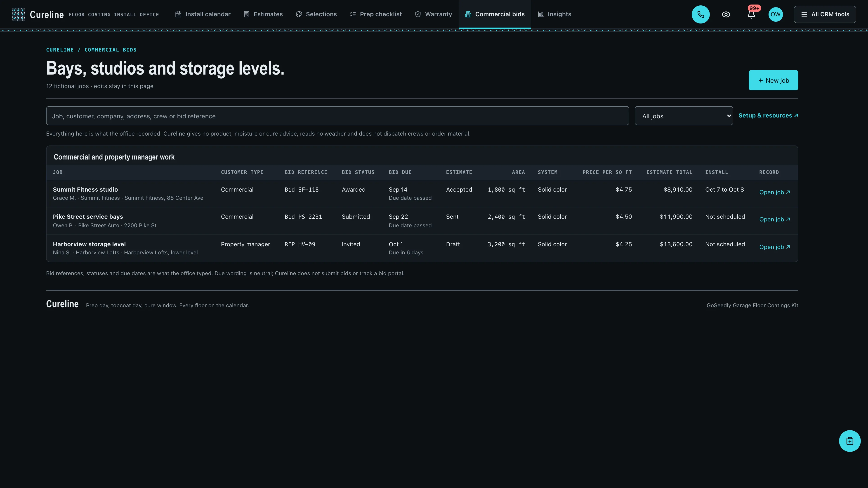
Task: Open job for Pike Street service bays
Action: click(x=774, y=219)
